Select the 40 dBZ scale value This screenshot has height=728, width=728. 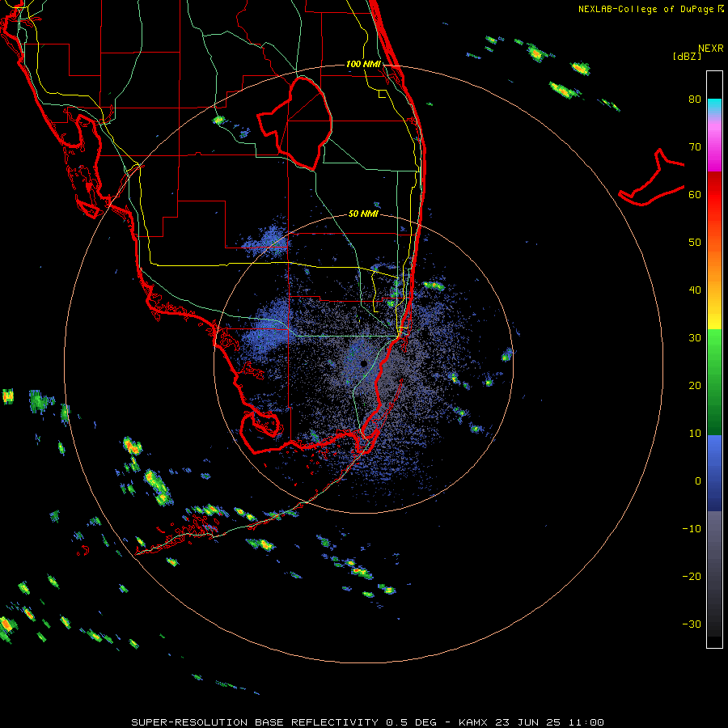tap(695, 290)
